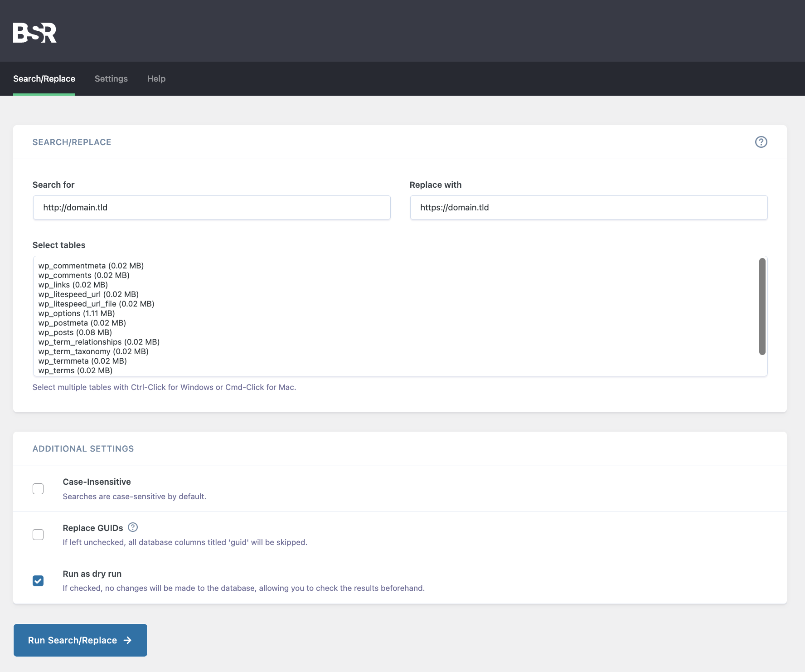Screen dimensions: 805x672
Task: Open the help icon in the SEARCH/REPLACE card
Action: [x=761, y=142]
